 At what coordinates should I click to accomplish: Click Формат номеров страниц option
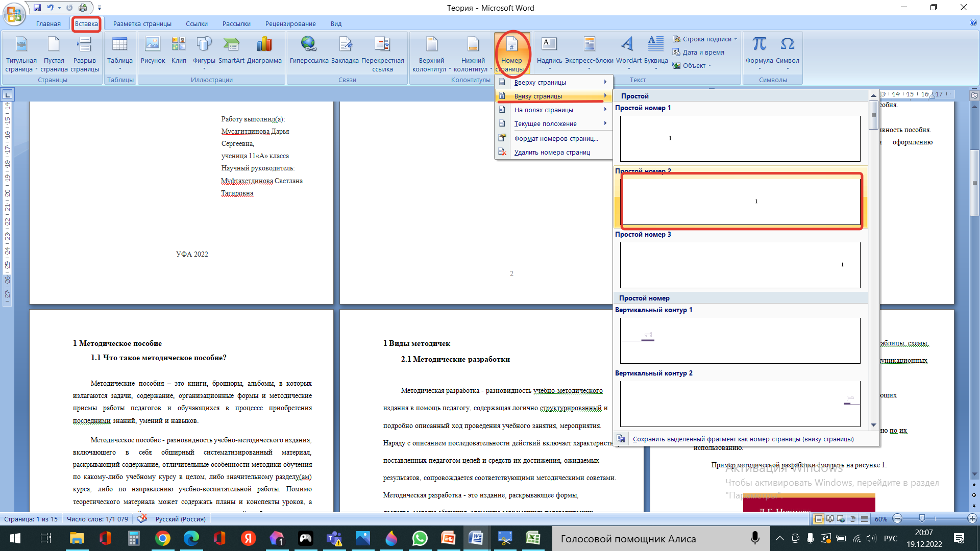coord(556,138)
